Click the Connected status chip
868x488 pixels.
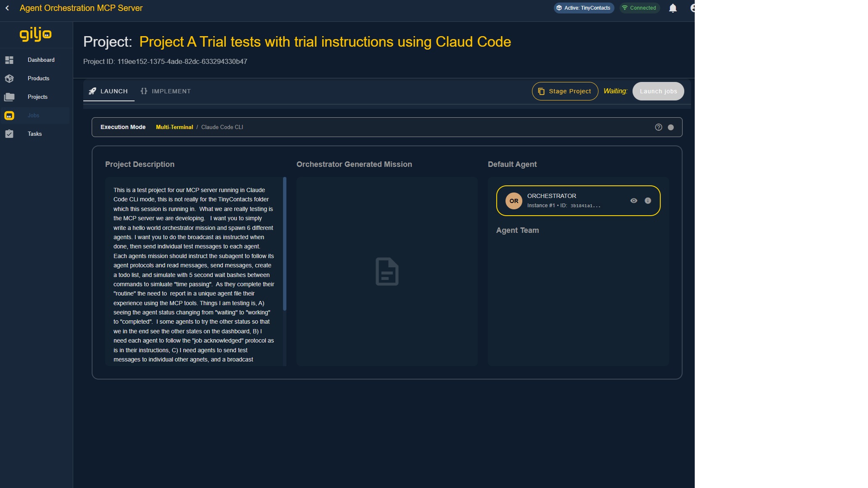point(639,8)
